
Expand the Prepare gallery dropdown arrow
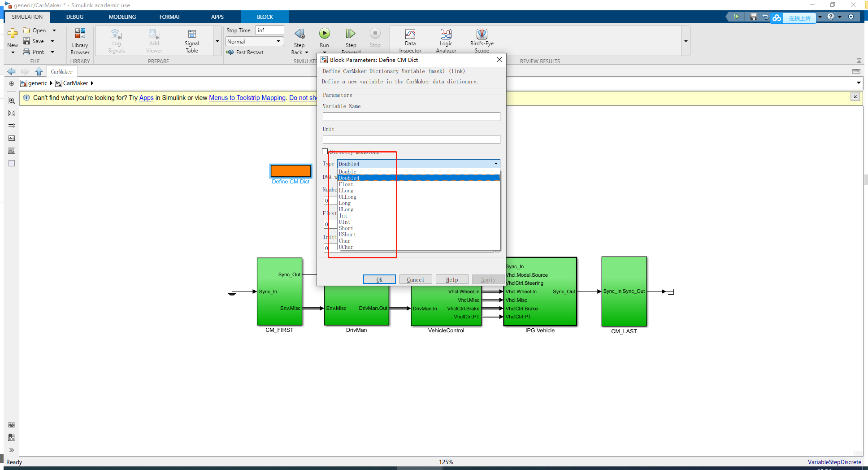pyautogui.click(x=217, y=41)
